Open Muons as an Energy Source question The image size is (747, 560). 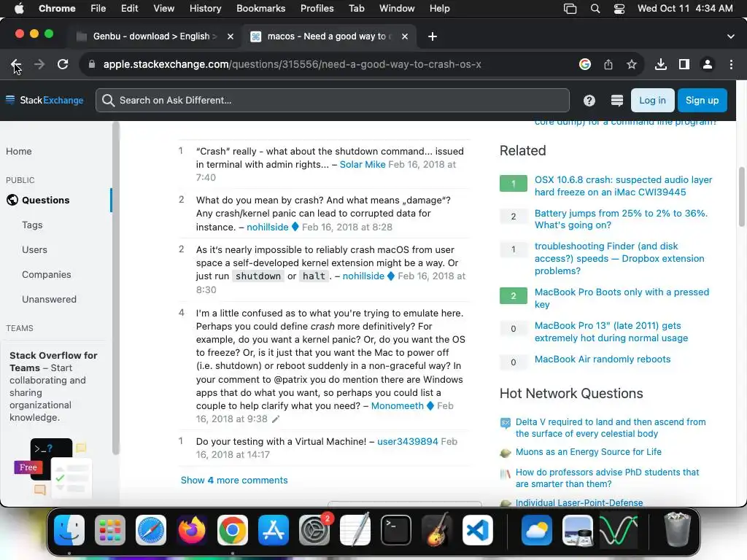(x=589, y=452)
